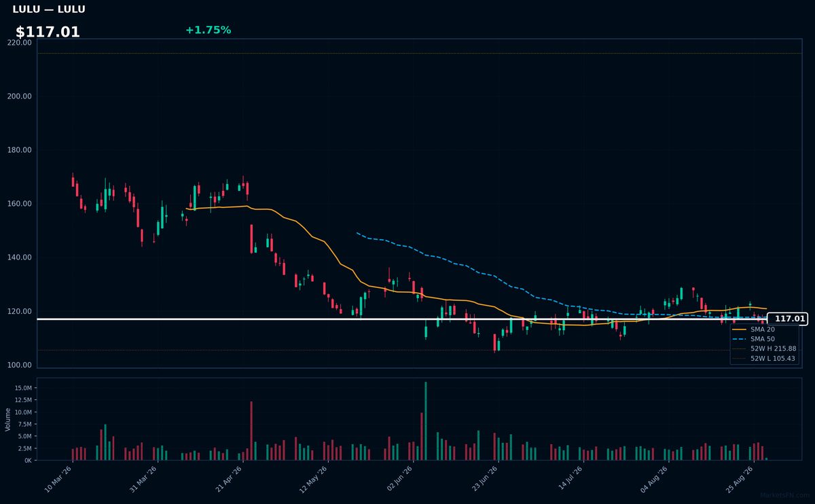
Task: Click the 5.0M volume axis label
Action: coord(24,436)
